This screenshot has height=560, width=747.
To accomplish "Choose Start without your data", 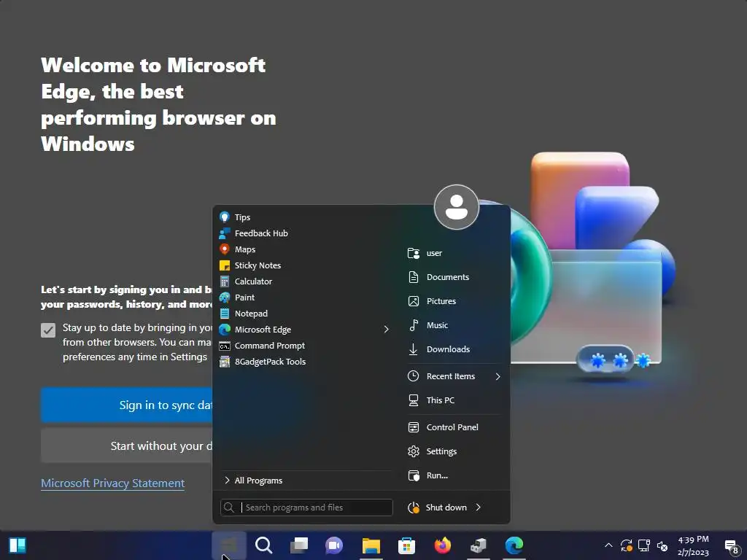I will (x=127, y=446).
